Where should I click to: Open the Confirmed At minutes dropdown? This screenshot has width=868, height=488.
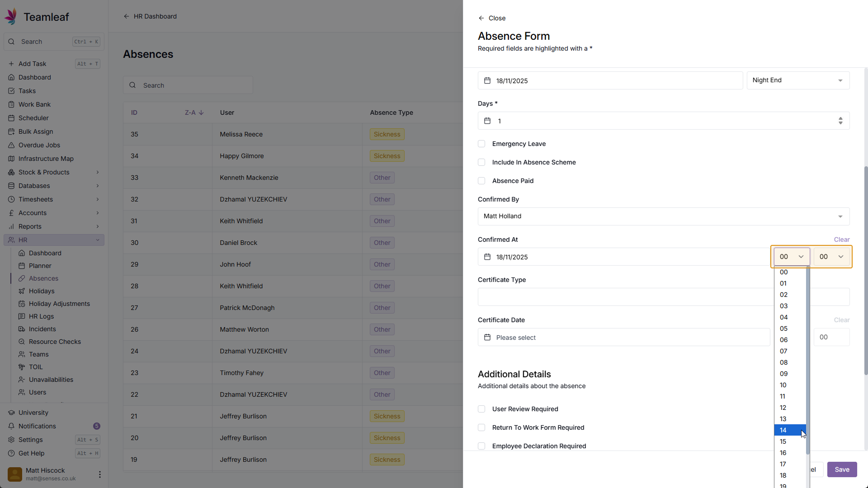pyautogui.click(x=831, y=257)
